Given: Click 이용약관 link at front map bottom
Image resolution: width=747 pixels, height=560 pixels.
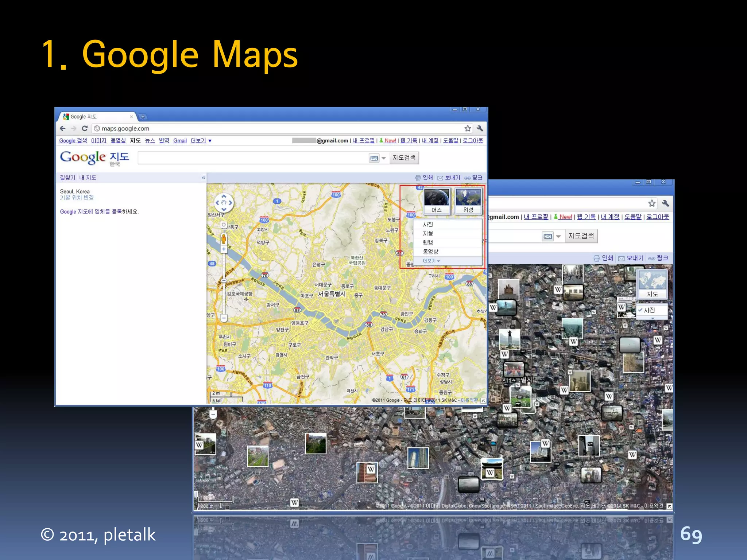Looking at the screenshot, I should tap(469, 400).
